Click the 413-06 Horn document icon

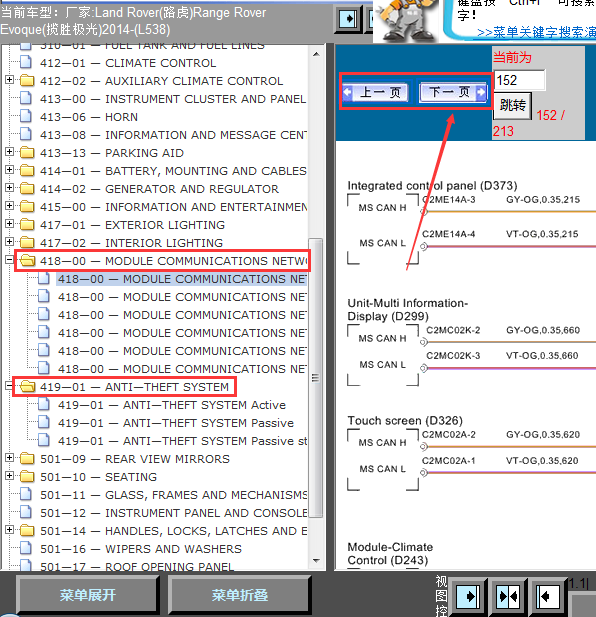pyautogui.click(x=26, y=116)
